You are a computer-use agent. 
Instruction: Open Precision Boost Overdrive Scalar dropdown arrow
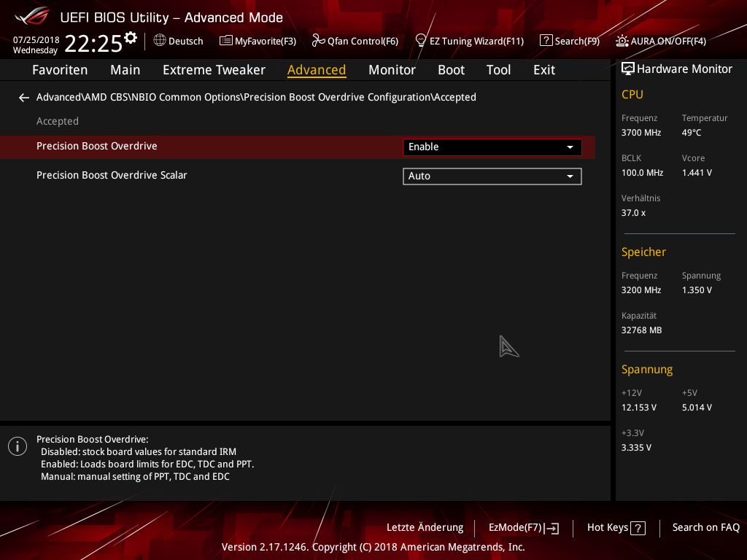[570, 176]
